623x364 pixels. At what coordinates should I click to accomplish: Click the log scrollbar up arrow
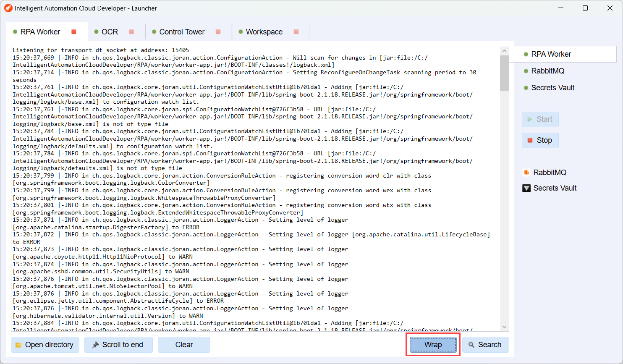(x=505, y=51)
